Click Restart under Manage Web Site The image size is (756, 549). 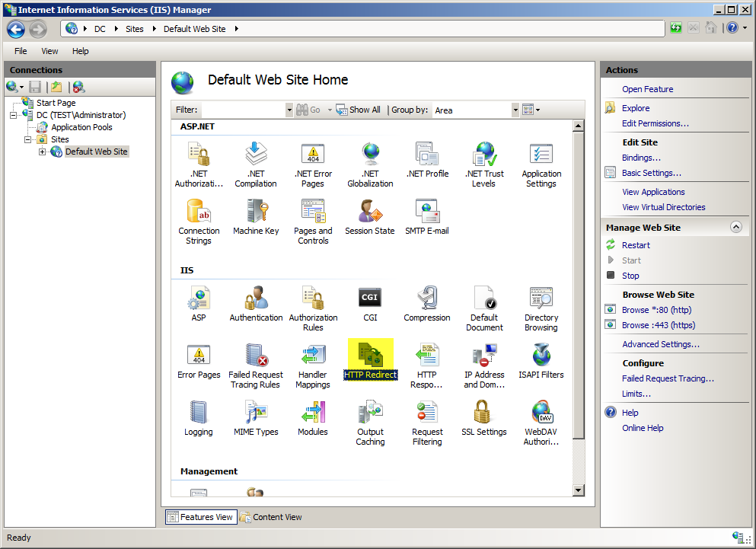click(x=636, y=245)
